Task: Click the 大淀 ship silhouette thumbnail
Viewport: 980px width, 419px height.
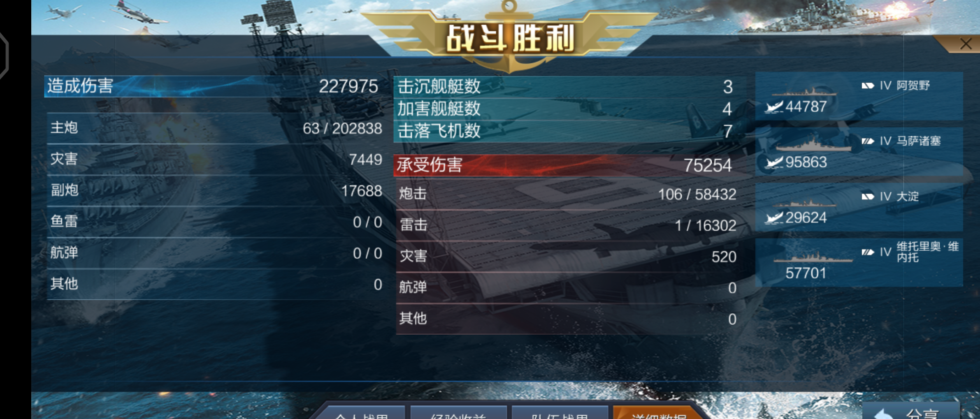Action: pos(804,203)
